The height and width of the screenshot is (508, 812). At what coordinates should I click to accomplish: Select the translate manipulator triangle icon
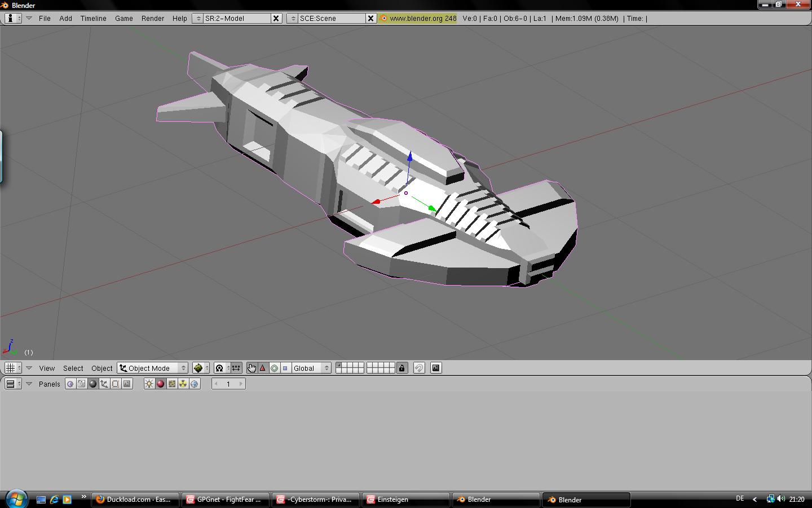click(x=263, y=368)
